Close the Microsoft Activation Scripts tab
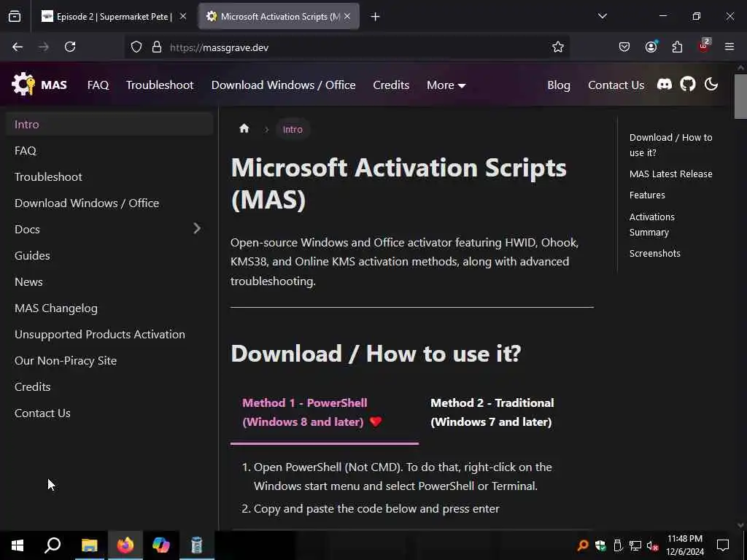The image size is (747, 560). coord(347,16)
